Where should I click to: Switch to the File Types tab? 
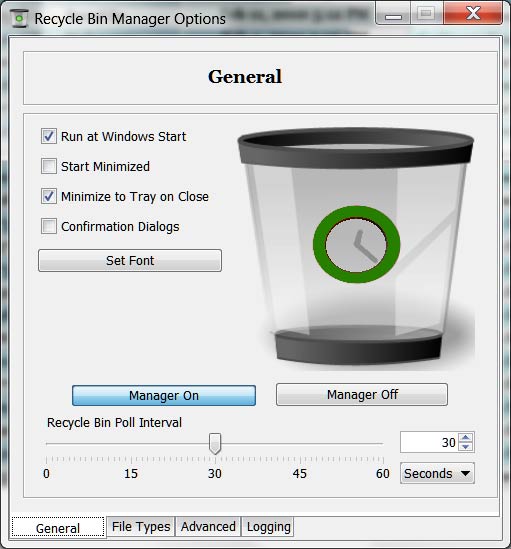coord(141,527)
